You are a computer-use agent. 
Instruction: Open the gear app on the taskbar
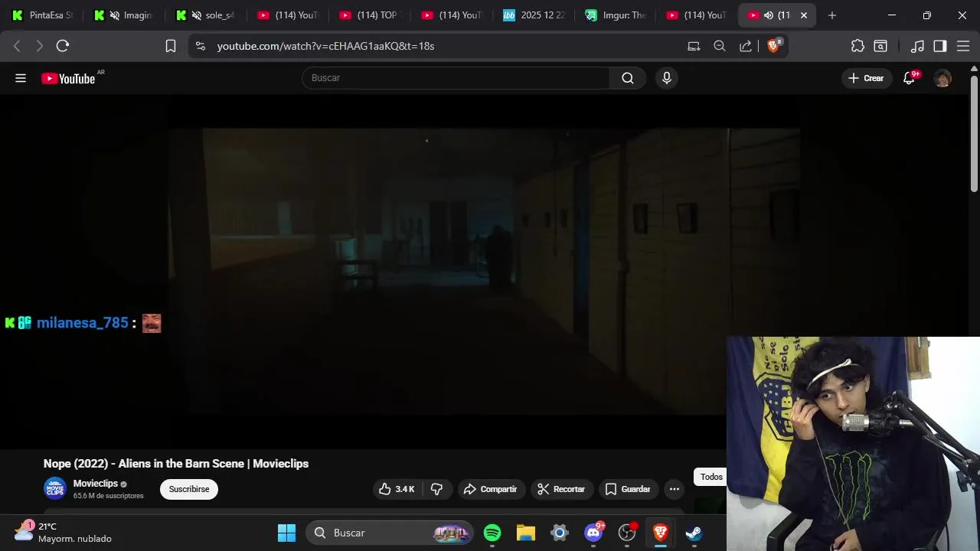560,533
